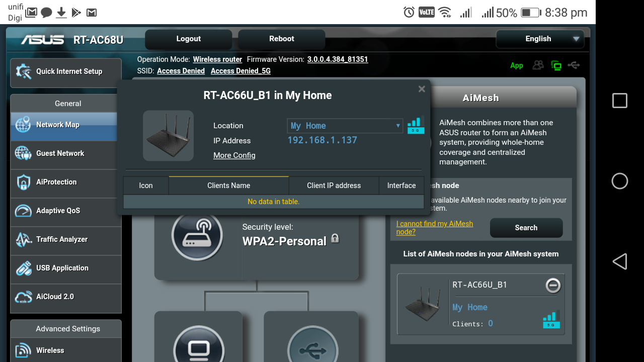The width and height of the screenshot is (644, 362).
Task: Open AiProtection shield icon in sidebar
Action: (x=24, y=182)
